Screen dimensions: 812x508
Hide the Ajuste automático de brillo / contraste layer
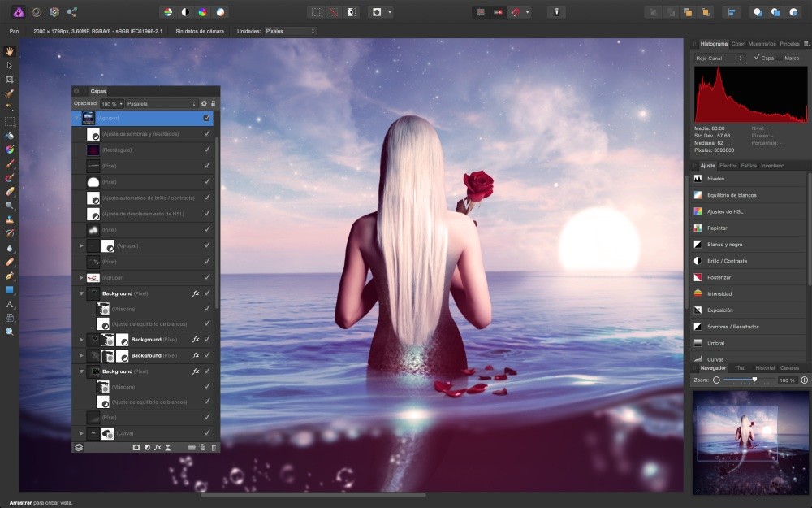tap(207, 197)
